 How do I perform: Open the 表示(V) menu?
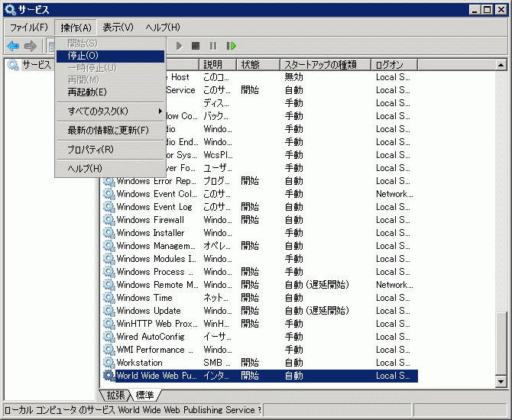(118, 27)
